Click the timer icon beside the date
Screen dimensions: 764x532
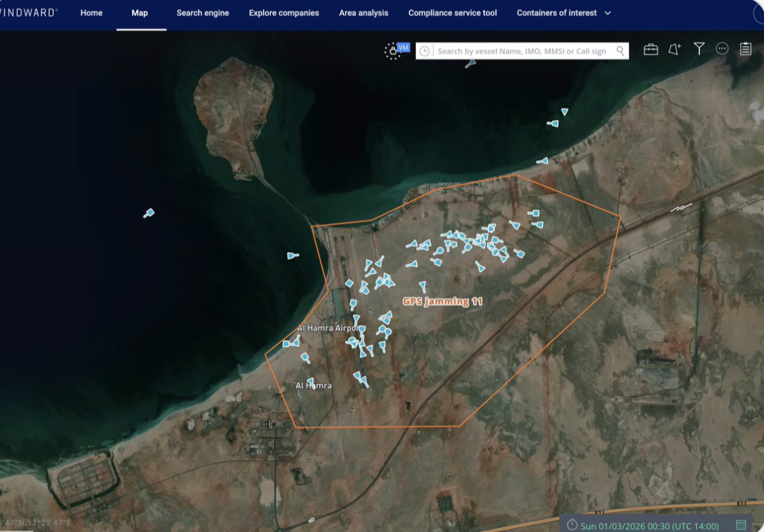(x=572, y=525)
